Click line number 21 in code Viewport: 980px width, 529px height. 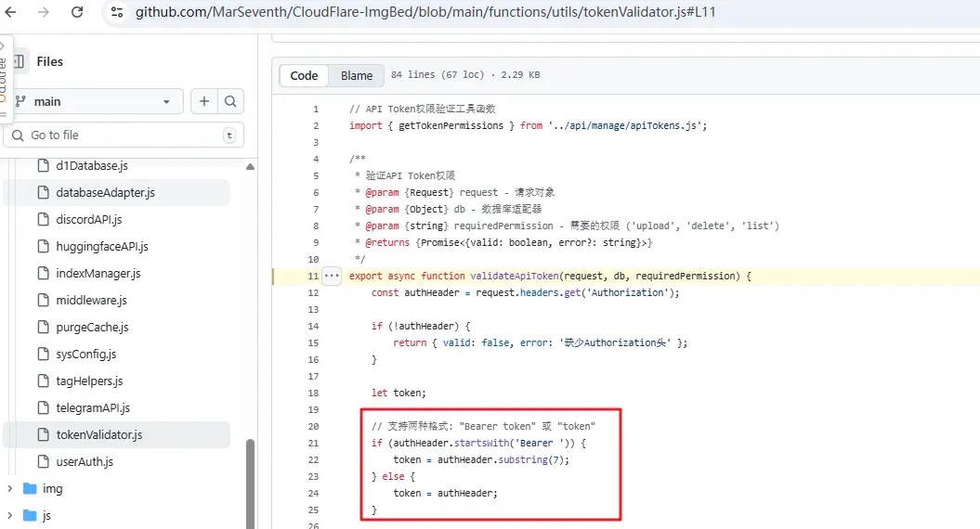click(312, 443)
